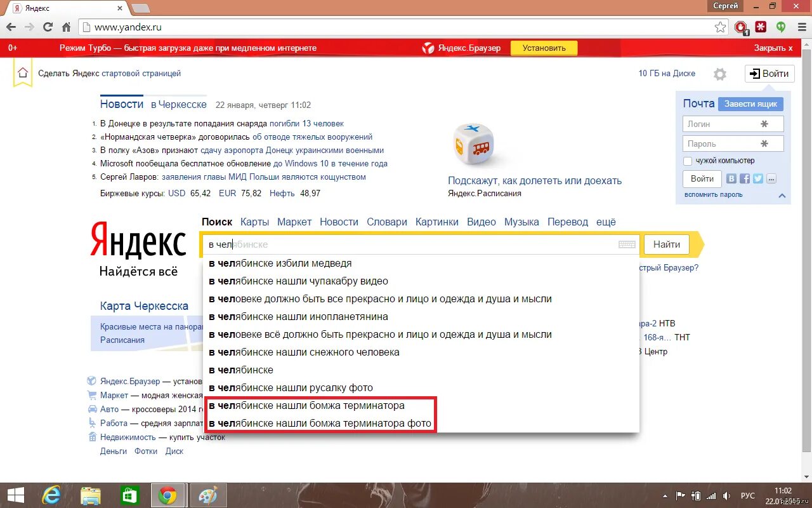This screenshot has height=508, width=812.
Task: Open the Словари tab
Action: [x=387, y=222]
